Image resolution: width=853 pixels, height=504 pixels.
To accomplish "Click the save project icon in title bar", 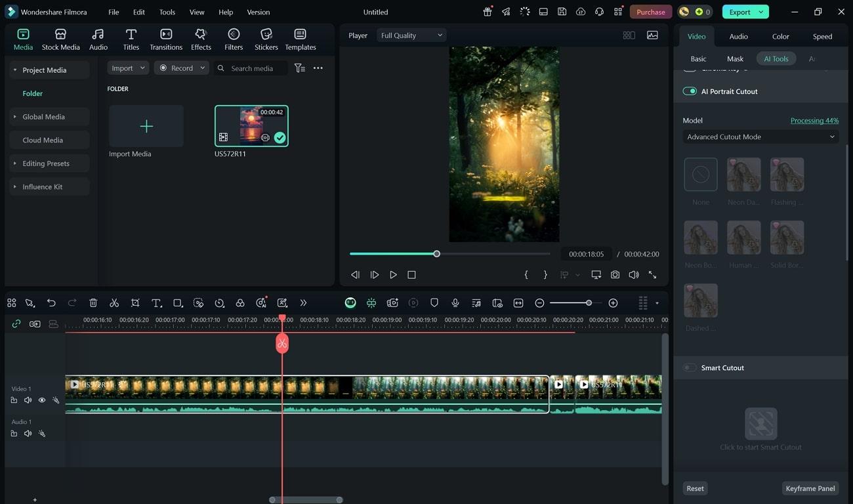I will coord(562,12).
